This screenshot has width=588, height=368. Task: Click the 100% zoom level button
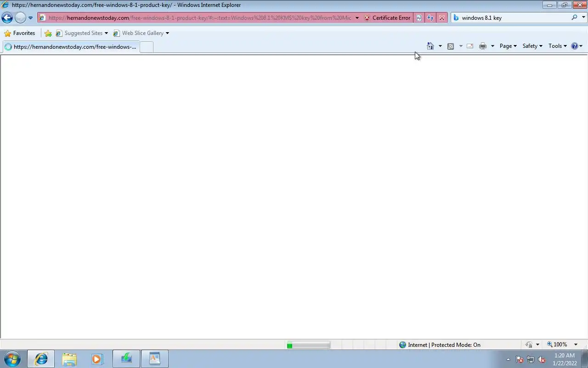(x=557, y=345)
